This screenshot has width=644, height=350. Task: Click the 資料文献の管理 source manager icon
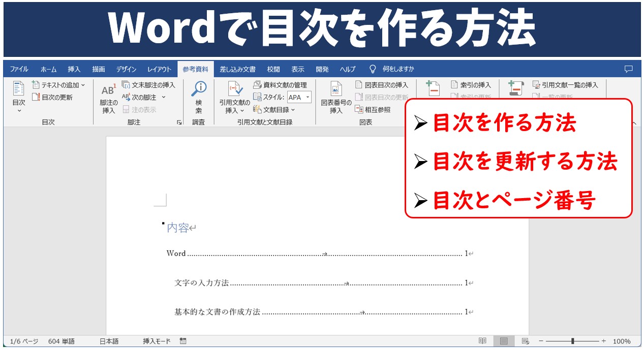pyautogui.click(x=257, y=85)
